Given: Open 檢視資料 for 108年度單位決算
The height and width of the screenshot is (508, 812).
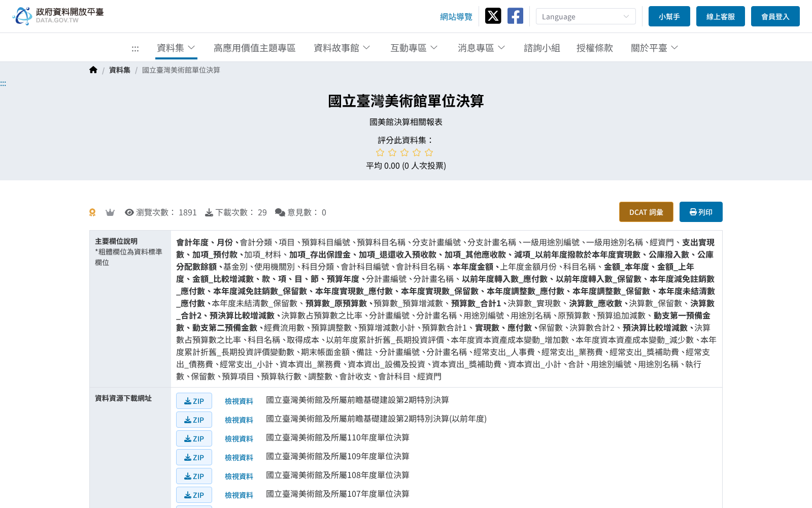Looking at the screenshot, I should [x=239, y=476].
